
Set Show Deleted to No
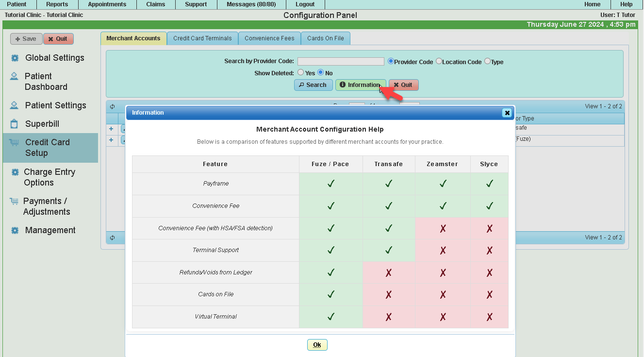click(320, 72)
